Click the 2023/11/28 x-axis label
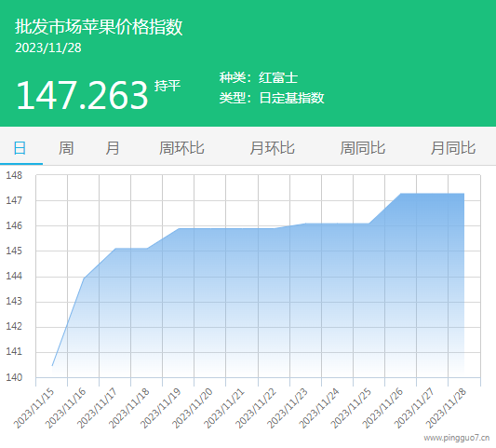This screenshot has height=448, width=496. pos(446,409)
